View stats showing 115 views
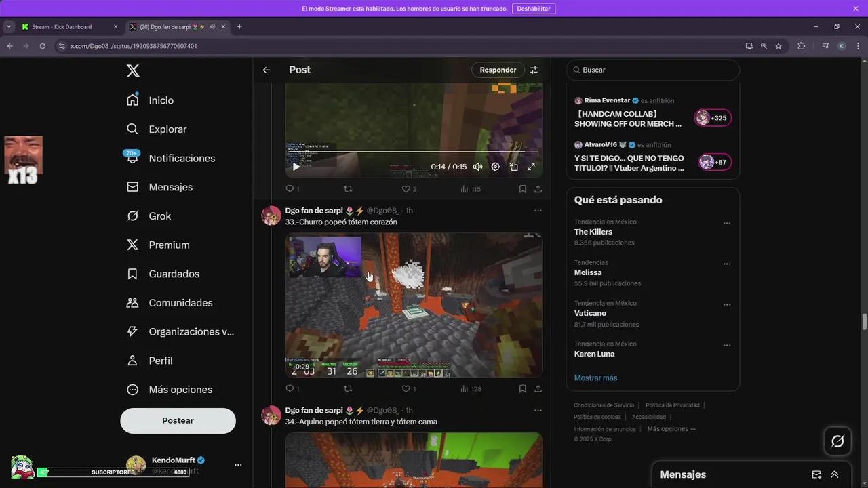Image resolution: width=868 pixels, height=488 pixels. [471, 189]
